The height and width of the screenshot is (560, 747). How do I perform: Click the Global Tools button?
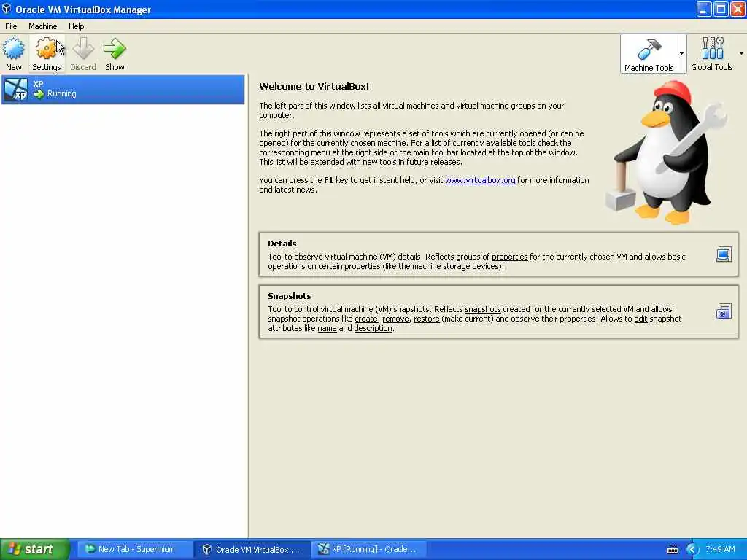pos(712,54)
